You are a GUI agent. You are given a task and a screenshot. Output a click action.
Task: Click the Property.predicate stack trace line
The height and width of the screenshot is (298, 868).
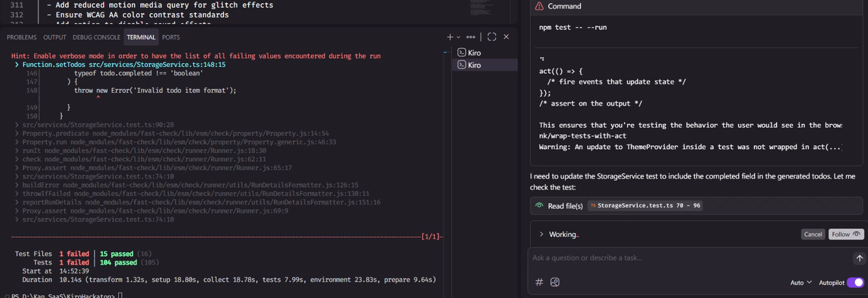tap(176, 133)
